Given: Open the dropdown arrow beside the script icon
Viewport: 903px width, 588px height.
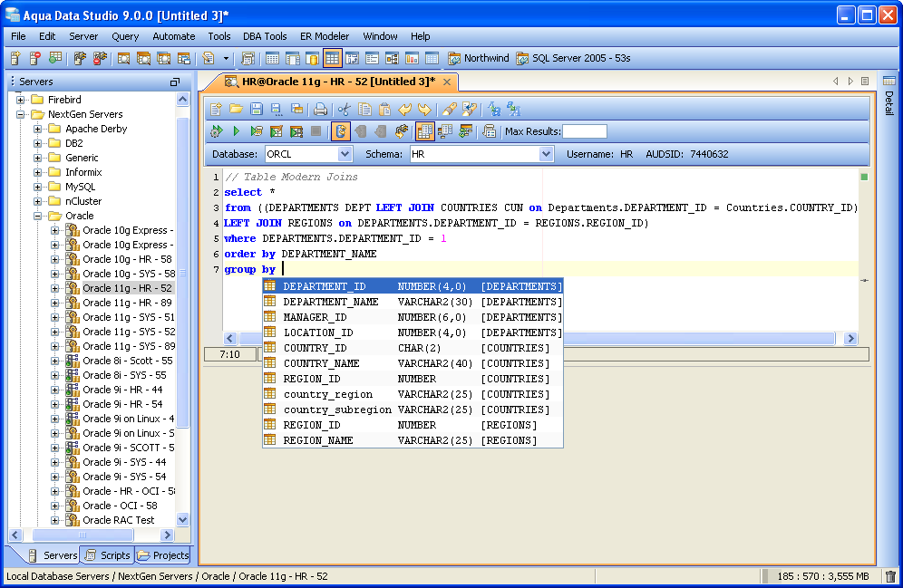Looking at the screenshot, I should point(226,58).
